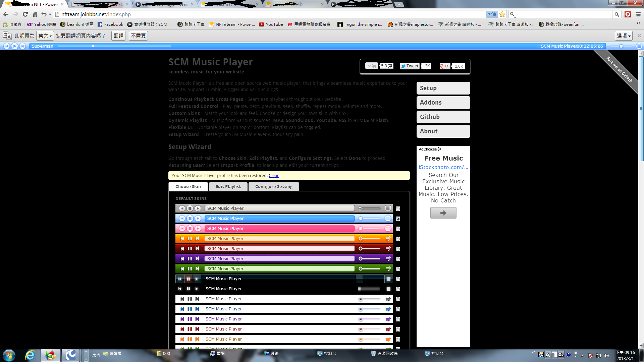644x362 pixels.
Task: Click play button in top player bar
Action: (14, 46)
